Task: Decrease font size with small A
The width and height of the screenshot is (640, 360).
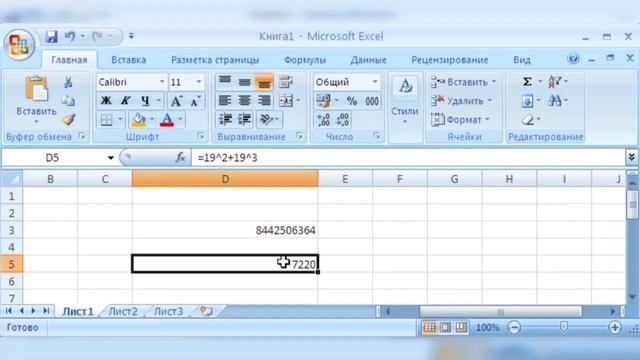Action: point(195,101)
